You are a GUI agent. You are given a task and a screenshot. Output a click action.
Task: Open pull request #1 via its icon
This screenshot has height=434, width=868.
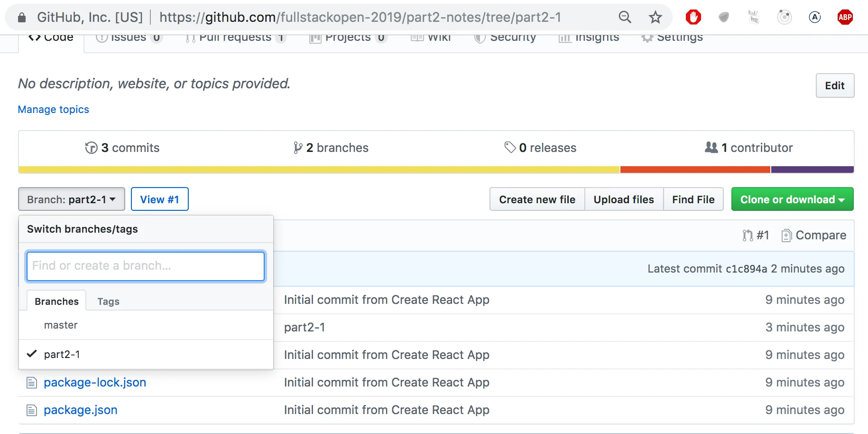point(748,235)
